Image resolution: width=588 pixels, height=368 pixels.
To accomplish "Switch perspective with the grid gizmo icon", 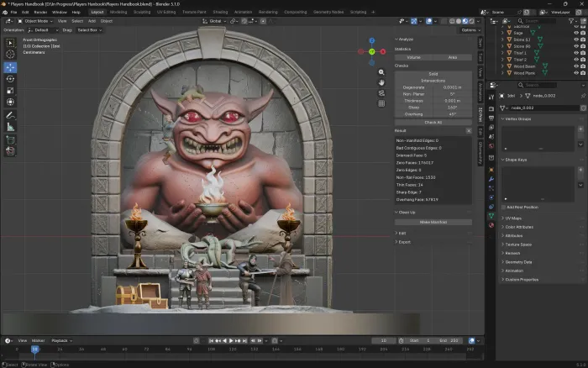I will pyautogui.click(x=381, y=103).
